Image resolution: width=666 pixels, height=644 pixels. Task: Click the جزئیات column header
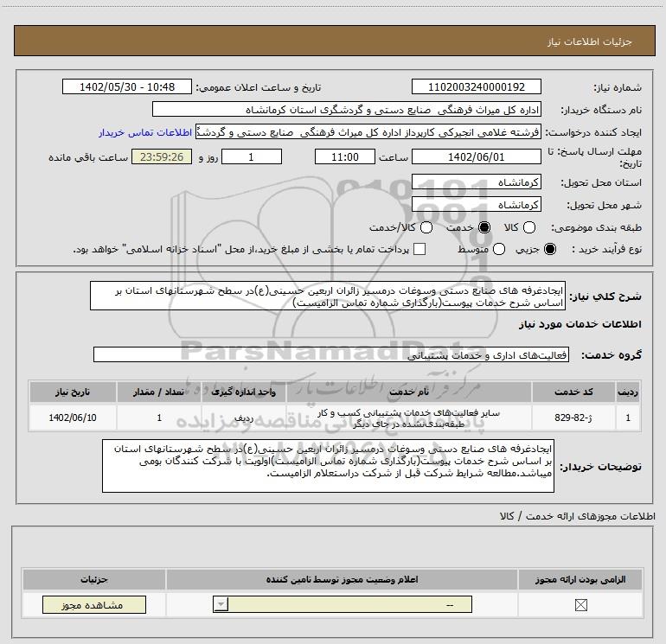94,579
